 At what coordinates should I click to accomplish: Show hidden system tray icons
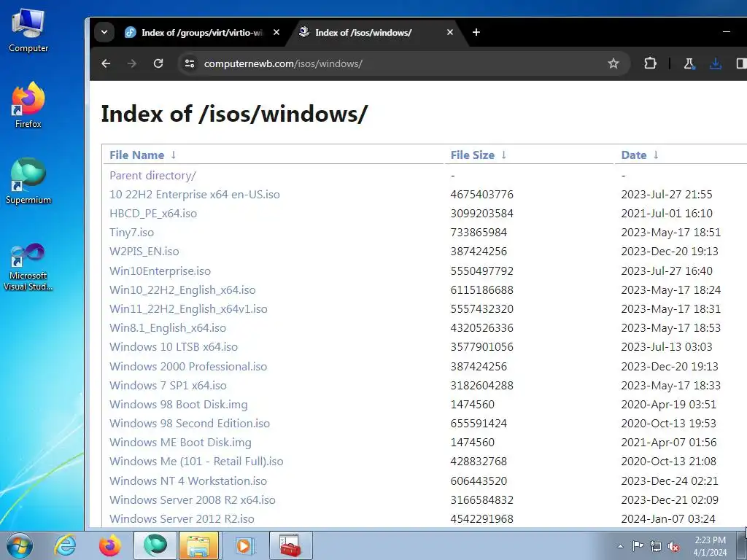[x=620, y=546]
